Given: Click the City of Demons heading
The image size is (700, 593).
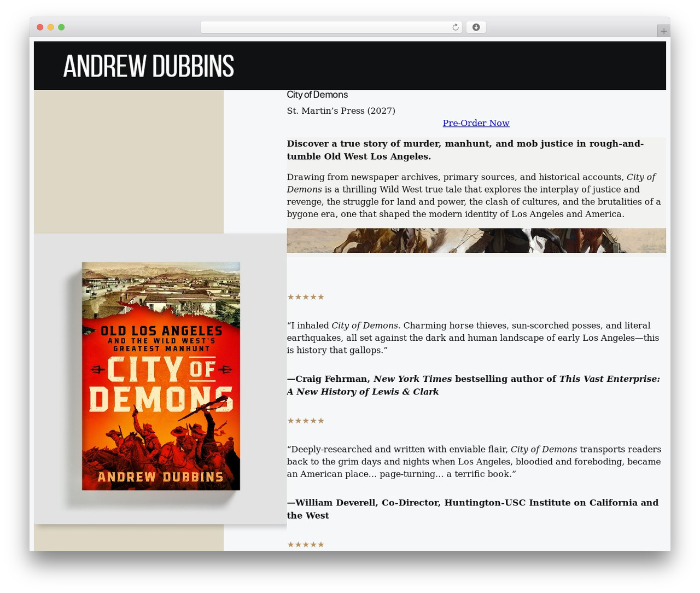Looking at the screenshot, I should click(x=317, y=95).
